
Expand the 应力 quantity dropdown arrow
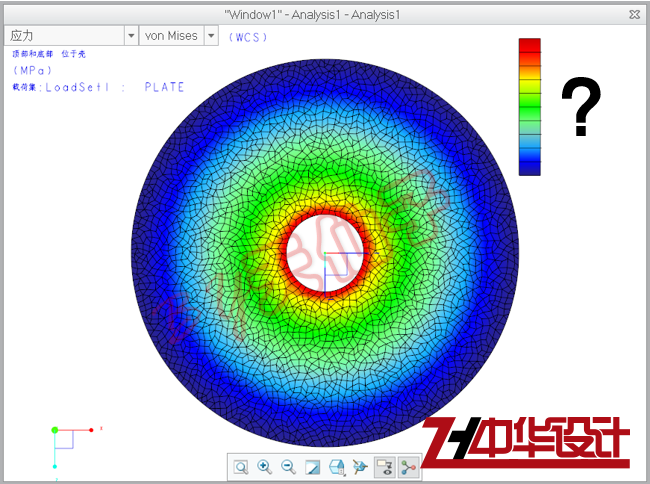coord(130,36)
